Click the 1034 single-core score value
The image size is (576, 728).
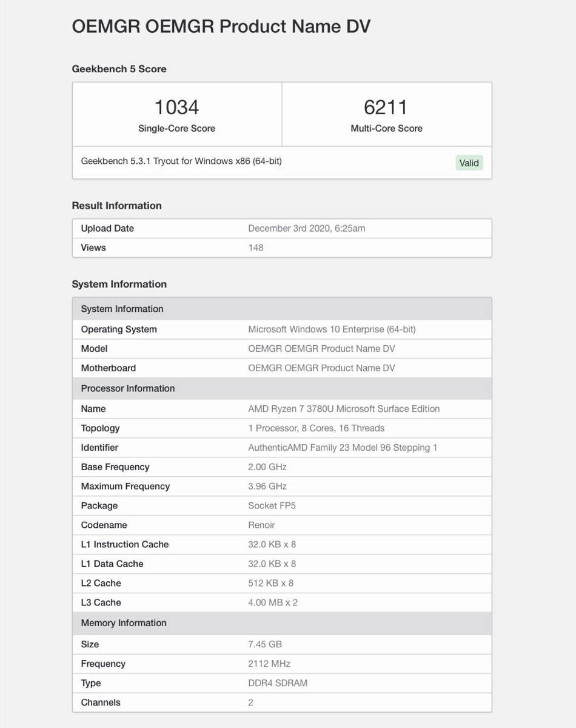176,107
